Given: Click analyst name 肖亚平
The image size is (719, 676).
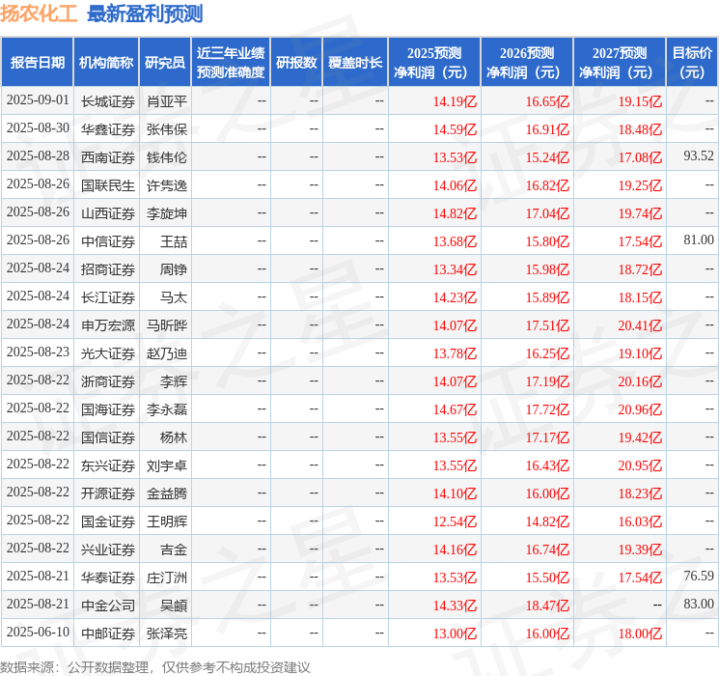Looking at the screenshot, I should [x=166, y=101].
